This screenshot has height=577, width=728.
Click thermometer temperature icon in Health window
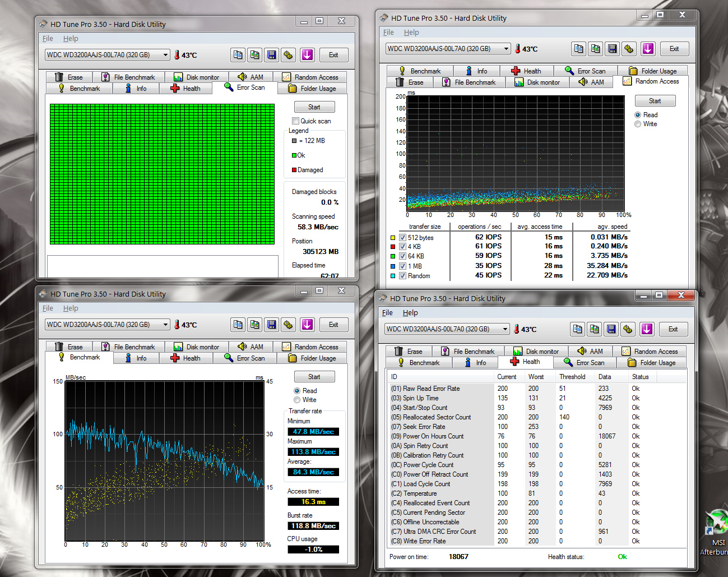pyautogui.click(x=516, y=329)
